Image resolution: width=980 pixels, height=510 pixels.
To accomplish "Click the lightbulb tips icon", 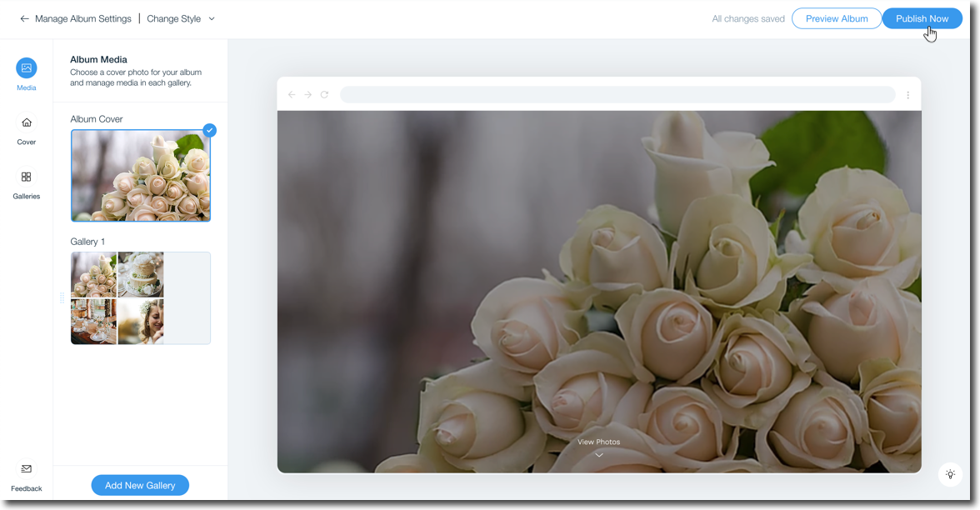I will tap(950, 474).
